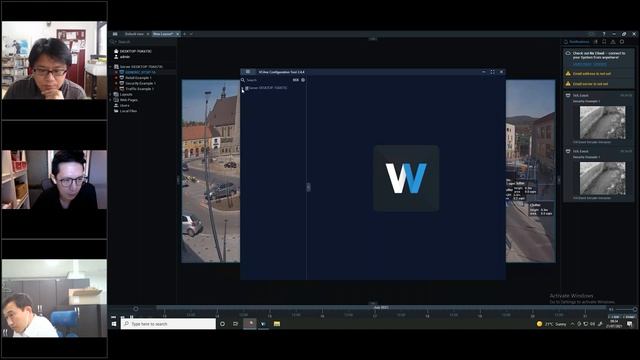This screenshot has width=640, height=360.
Task: Open the Windows notification center icon
Action: 630,324
